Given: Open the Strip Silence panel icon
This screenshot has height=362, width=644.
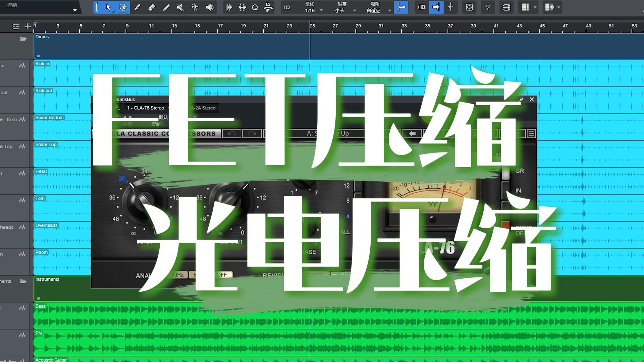Looking at the screenshot, I should [x=242, y=7].
